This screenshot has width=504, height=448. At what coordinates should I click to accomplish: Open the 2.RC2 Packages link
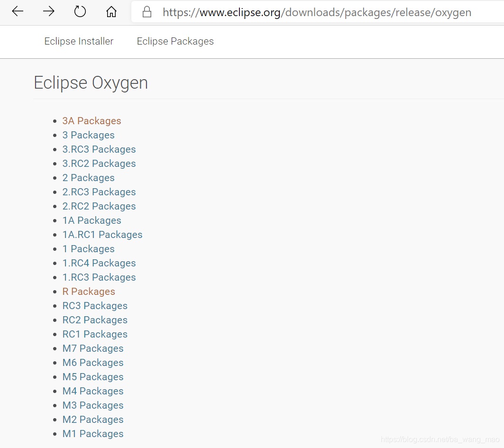(99, 206)
